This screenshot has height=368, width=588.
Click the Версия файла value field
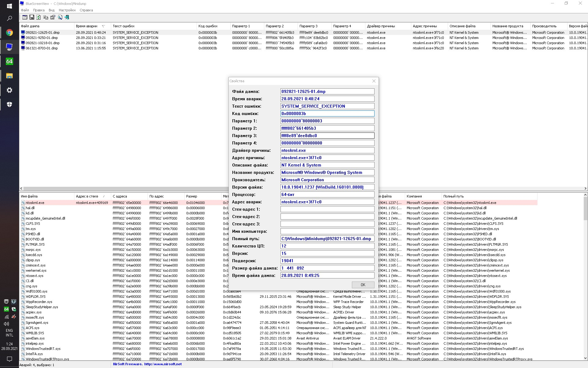pos(327,187)
